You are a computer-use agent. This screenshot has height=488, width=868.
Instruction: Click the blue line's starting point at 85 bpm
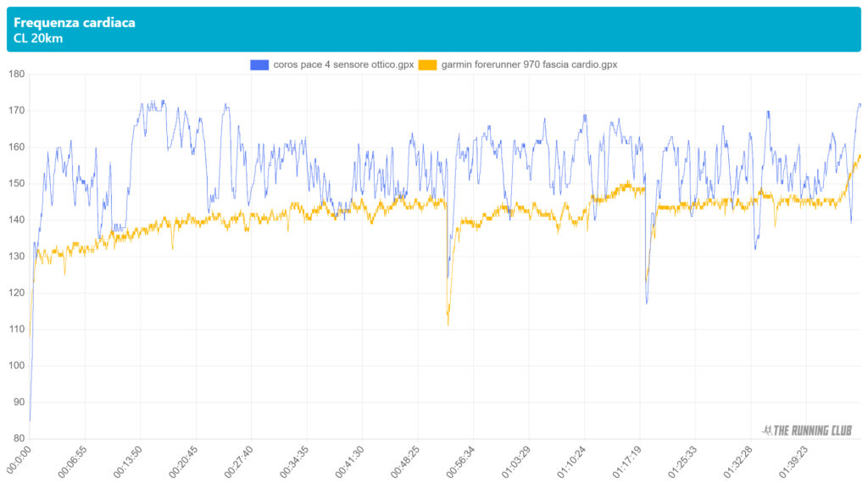30,420
